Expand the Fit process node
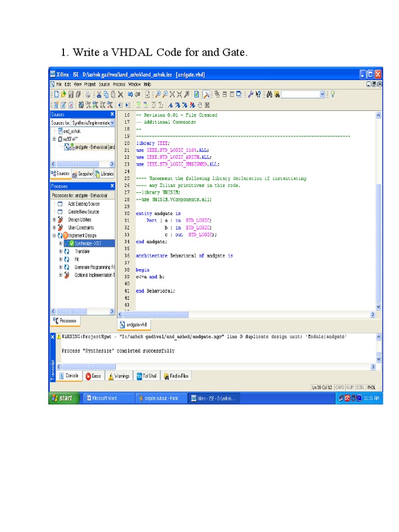The width and height of the screenshot is (399, 532). point(61,259)
